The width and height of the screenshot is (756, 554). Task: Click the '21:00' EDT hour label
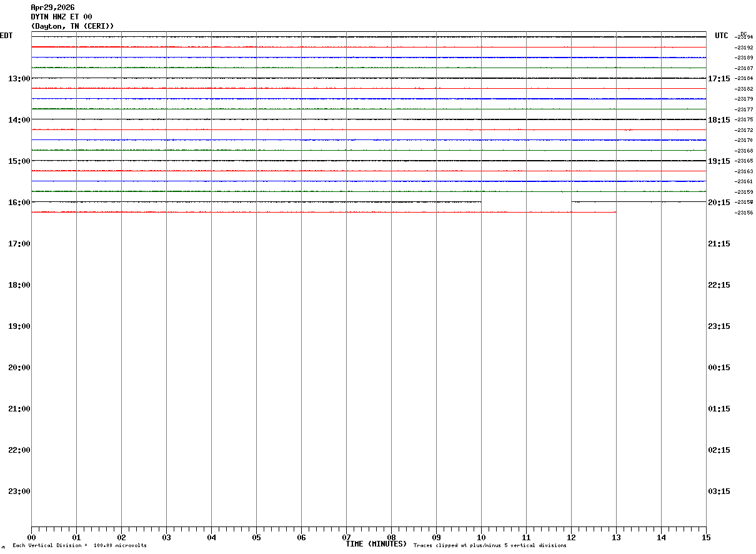tap(19, 408)
